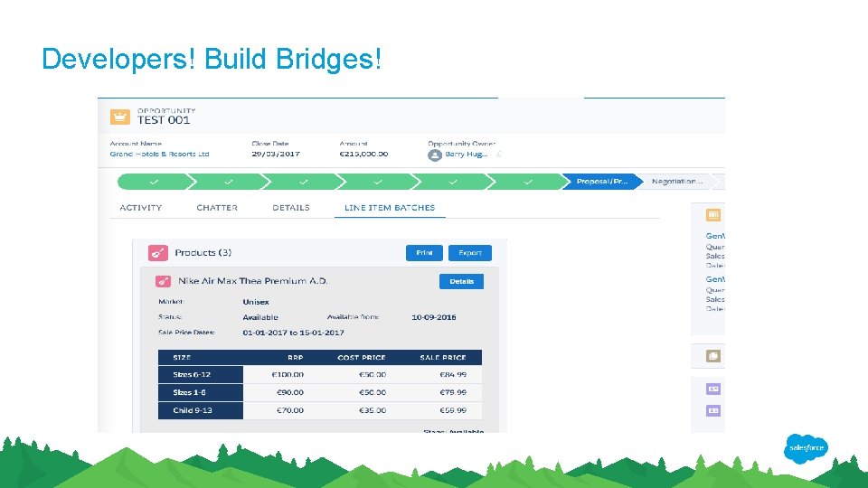Select the Line Item Batches tab
This screenshot has width=868, height=488.
pyautogui.click(x=390, y=208)
